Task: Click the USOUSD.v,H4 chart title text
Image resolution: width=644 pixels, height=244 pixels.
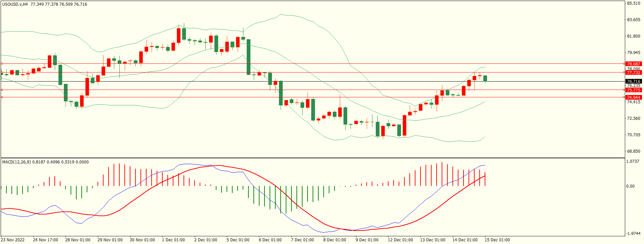Action: pyautogui.click(x=15, y=4)
